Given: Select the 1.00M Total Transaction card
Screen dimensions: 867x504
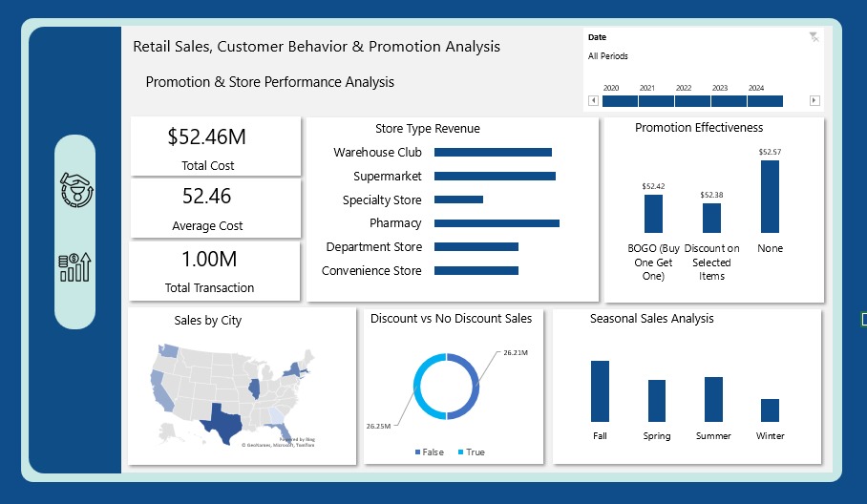Looking at the screenshot, I should (x=215, y=271).
